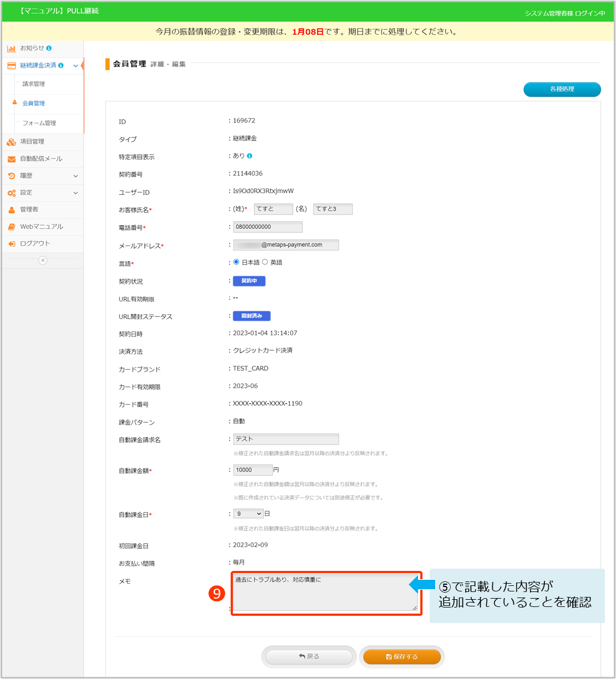
Task: Click the ログアウト exit icon
Action: 11,244
